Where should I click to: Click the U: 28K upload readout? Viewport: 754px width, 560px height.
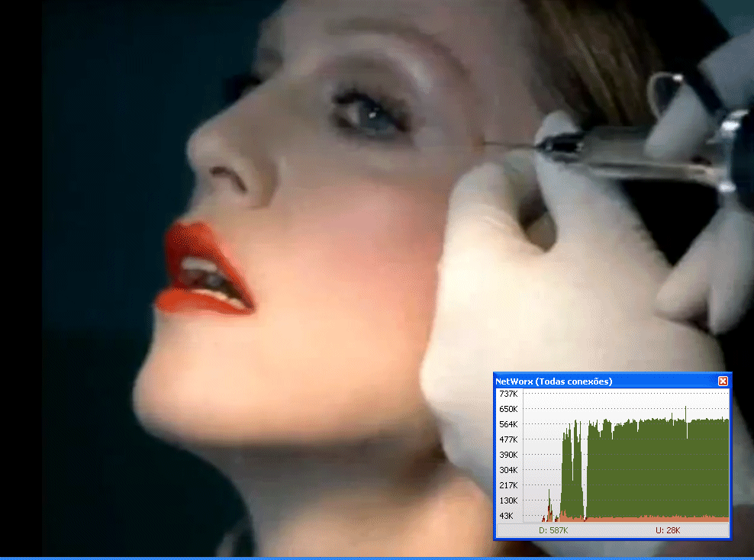[668, 530]
